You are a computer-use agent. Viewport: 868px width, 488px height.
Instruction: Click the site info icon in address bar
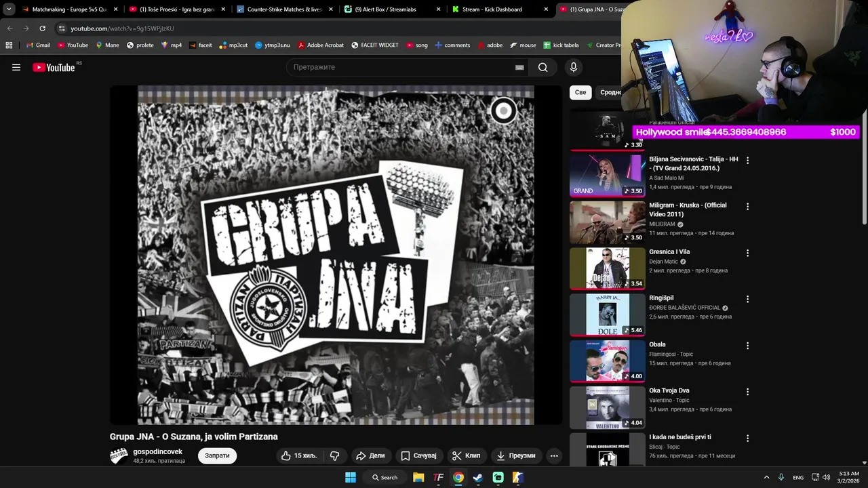(x=62, y=28)
